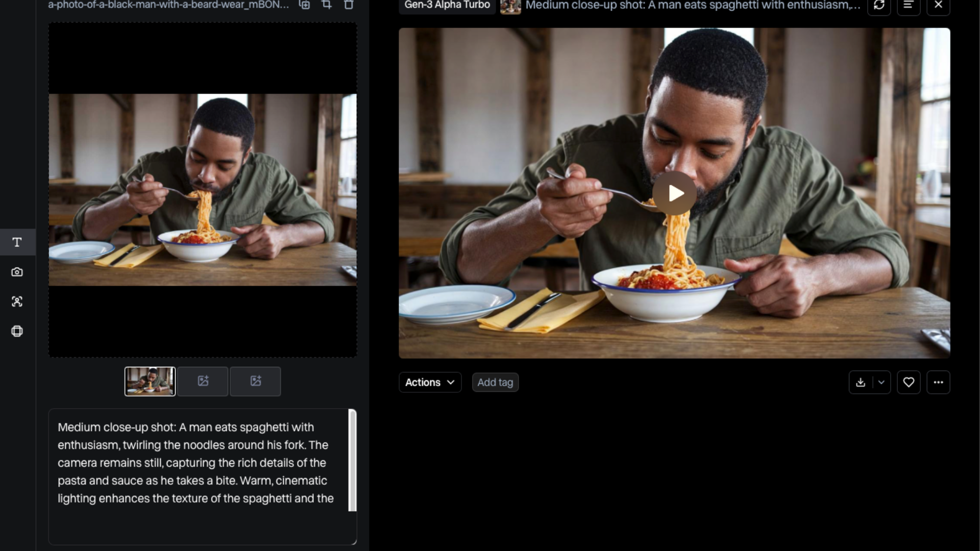Delete the input image with trash icon
This screenshot has height=551, width=980.
pos(349,5)
